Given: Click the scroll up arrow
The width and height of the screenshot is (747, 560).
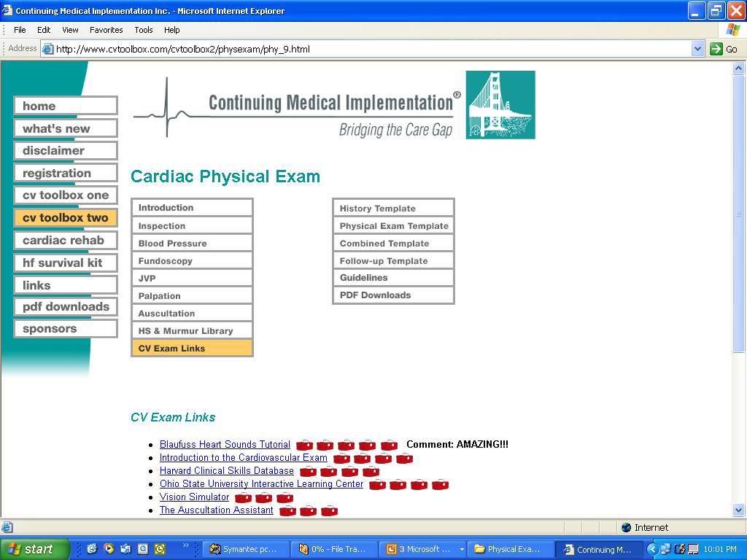Looking at the screenshot, I should [x=738, y=68].
